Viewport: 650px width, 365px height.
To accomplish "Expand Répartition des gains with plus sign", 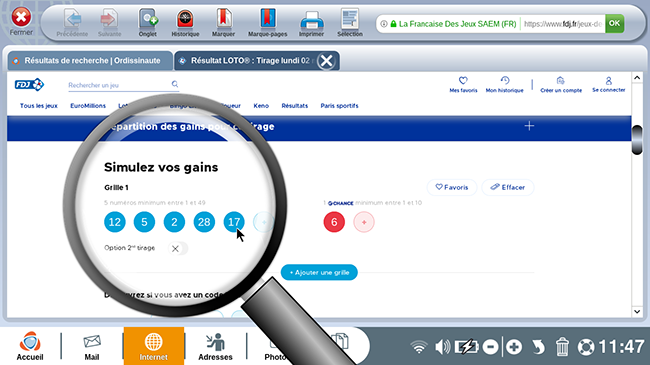I will pos(529,126).
